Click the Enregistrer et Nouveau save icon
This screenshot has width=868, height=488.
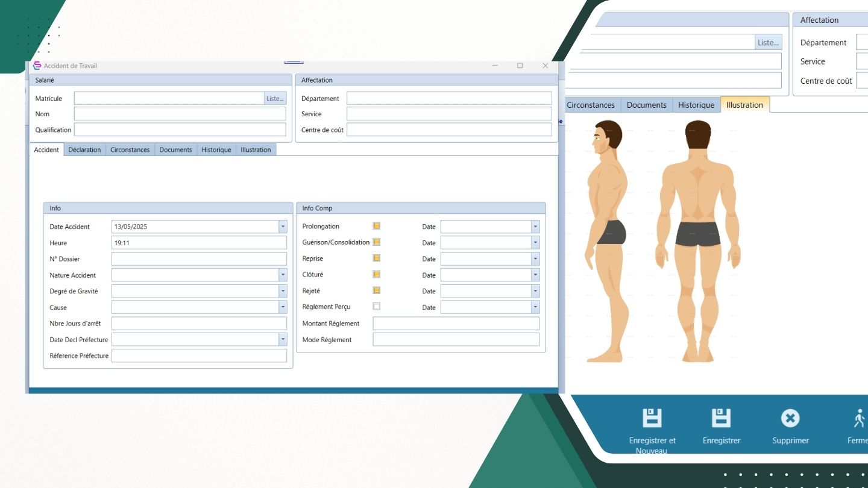click(x=652, y=418)
